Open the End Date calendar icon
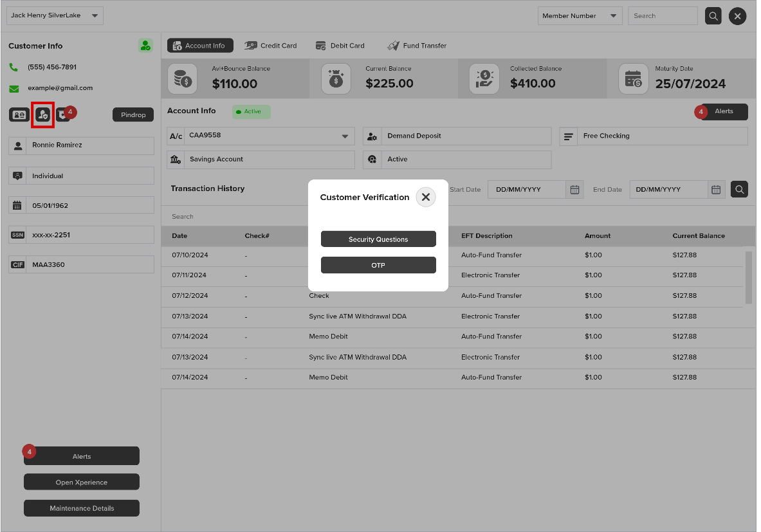This screenshot has width=761, height=532. click(716, 190)
